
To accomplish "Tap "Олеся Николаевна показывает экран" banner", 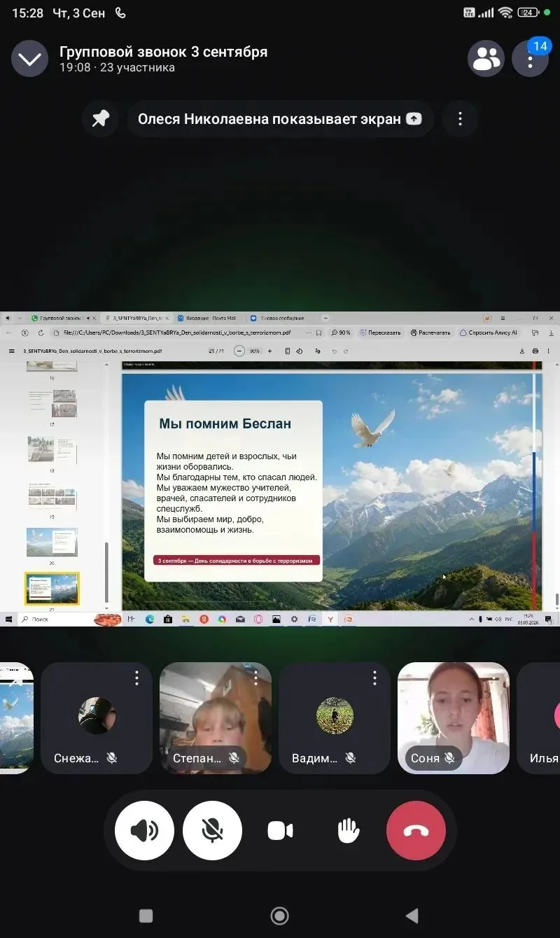I will click(x=280, y=119).
